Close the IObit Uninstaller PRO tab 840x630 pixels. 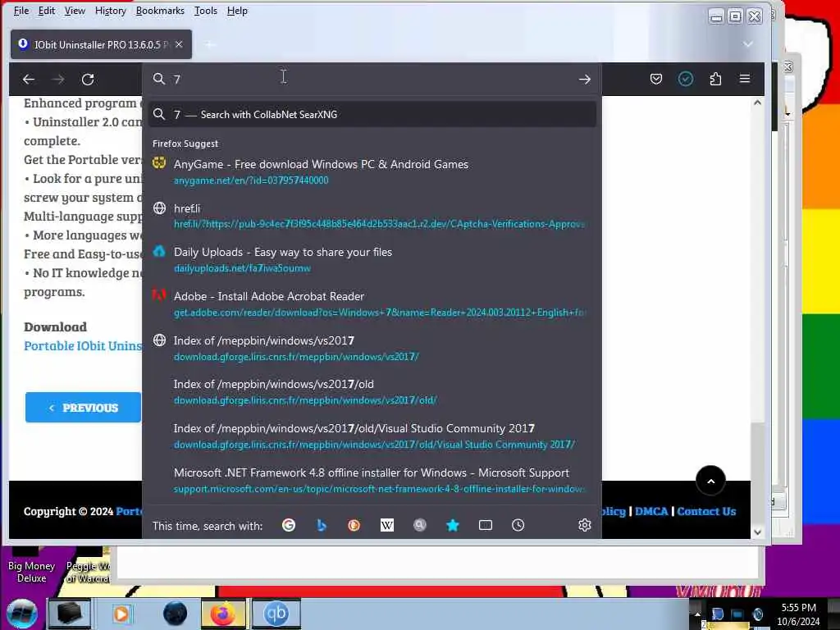(x=179, y=44)
